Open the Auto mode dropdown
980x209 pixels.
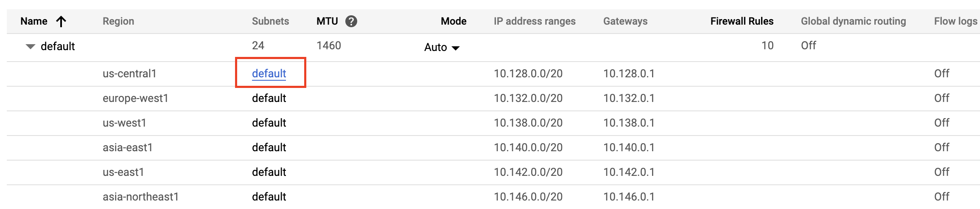point(442,47)
